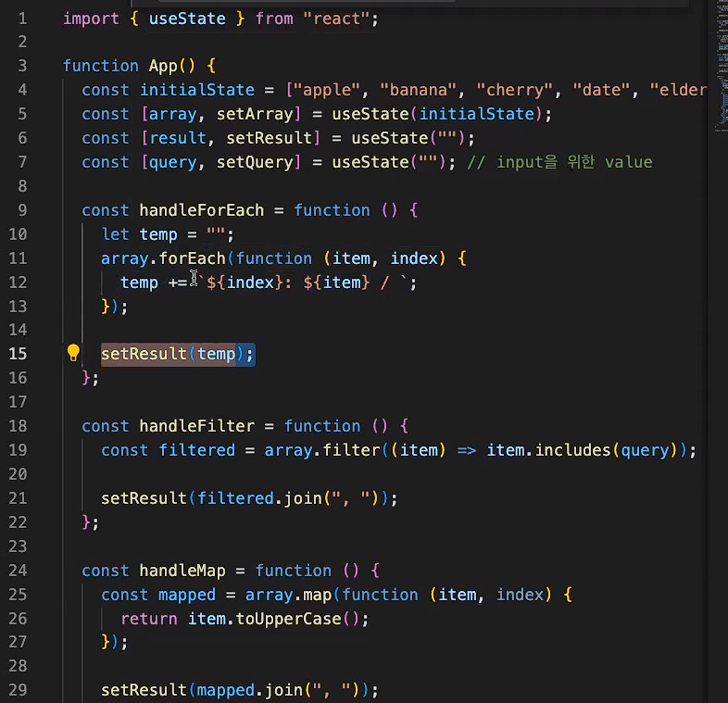Click 'setQuery' on line 7

255,162
